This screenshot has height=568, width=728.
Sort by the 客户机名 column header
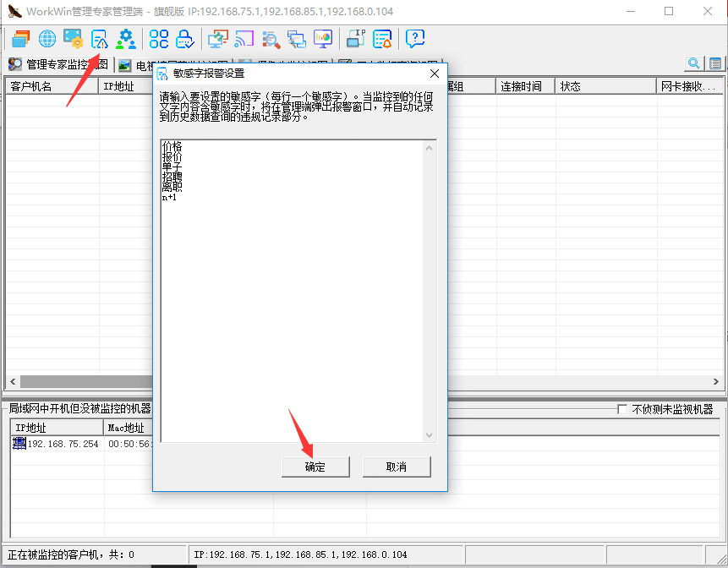(x=52, y=86)
